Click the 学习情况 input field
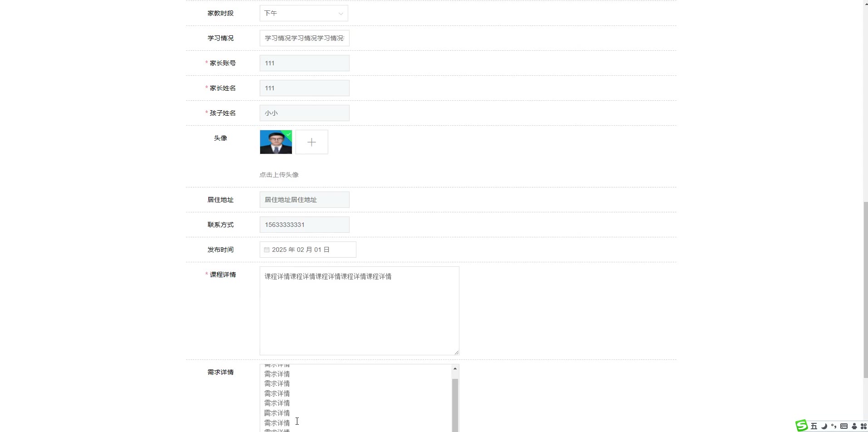Image resolution: width=868 pixels, height=432 pixels. pyautogui.click(x=305, y=38)
